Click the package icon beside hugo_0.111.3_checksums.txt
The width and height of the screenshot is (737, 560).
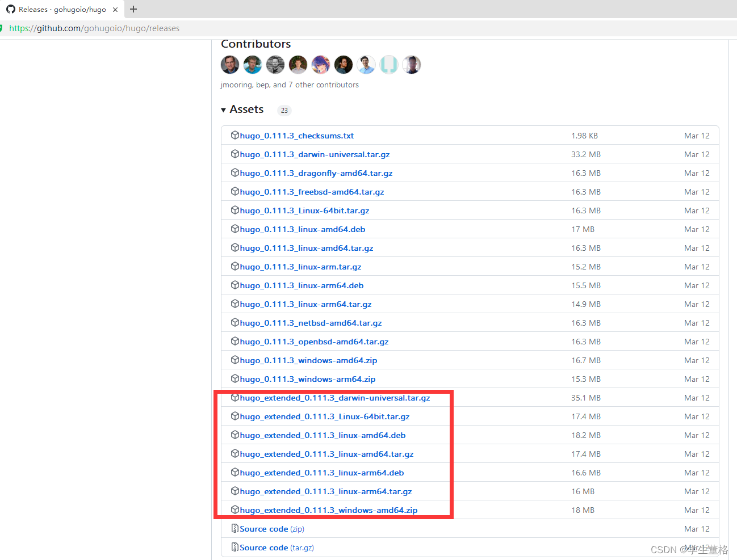click(235, 135)
